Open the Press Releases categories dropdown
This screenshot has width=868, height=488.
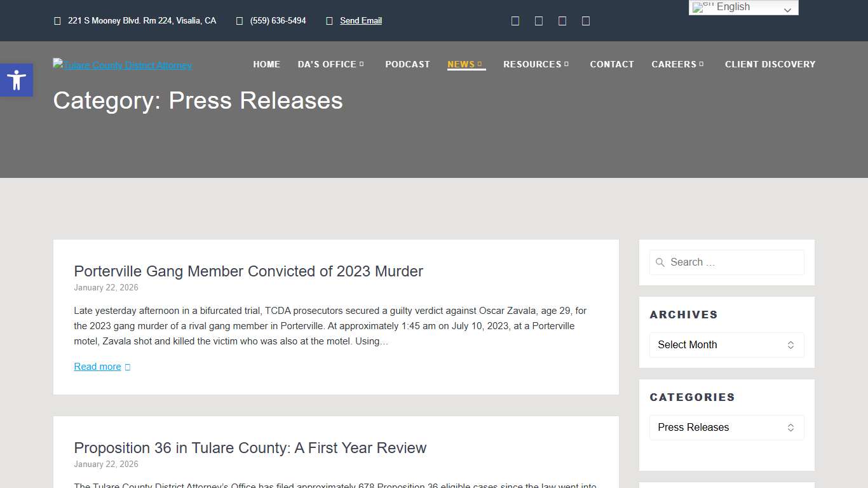(726, 427)
